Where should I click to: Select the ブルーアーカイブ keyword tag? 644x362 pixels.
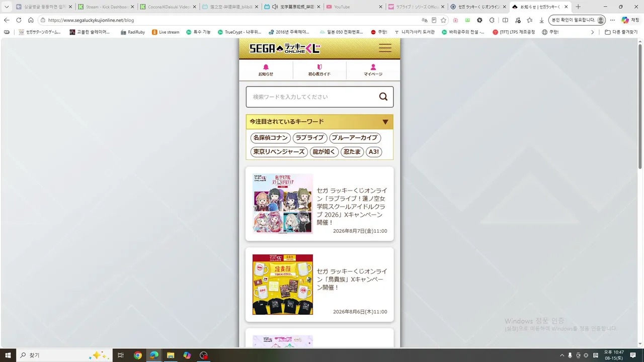pos(355,138)
